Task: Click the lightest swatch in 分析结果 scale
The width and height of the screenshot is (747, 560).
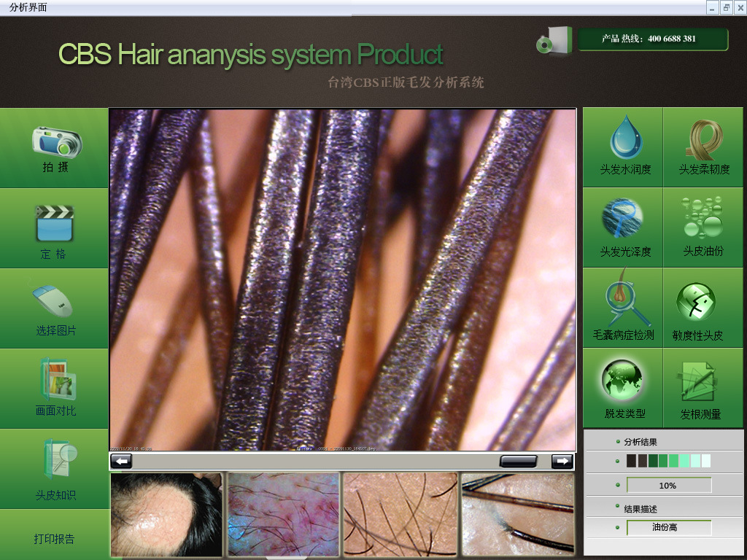Action: 706,461
